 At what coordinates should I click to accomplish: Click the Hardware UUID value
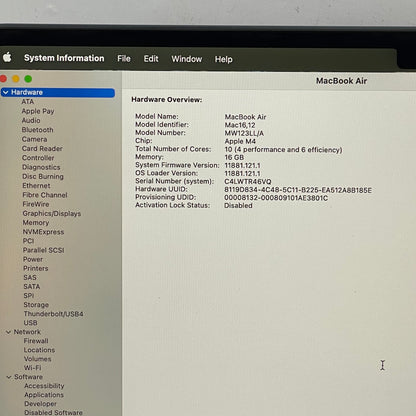(298, 190)
